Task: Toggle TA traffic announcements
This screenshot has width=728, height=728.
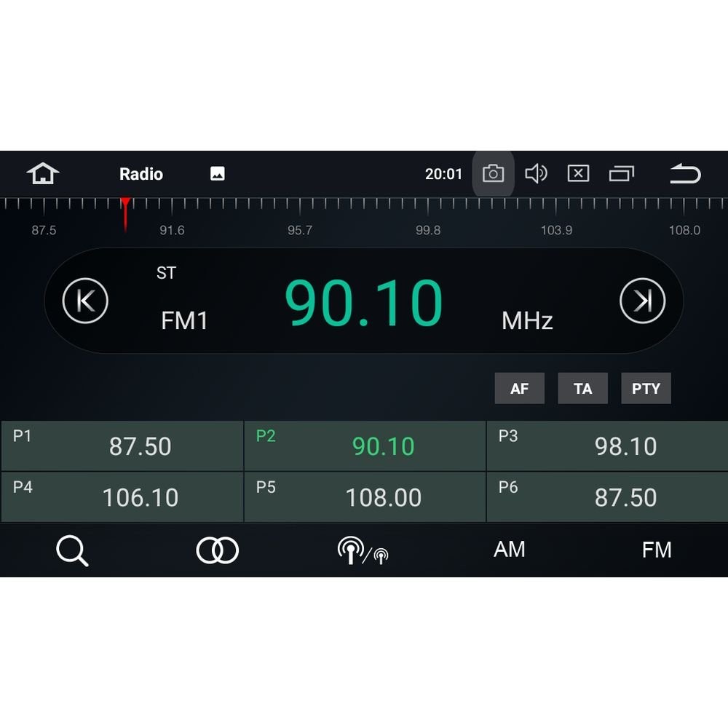Action: click(x=582, y=388)
